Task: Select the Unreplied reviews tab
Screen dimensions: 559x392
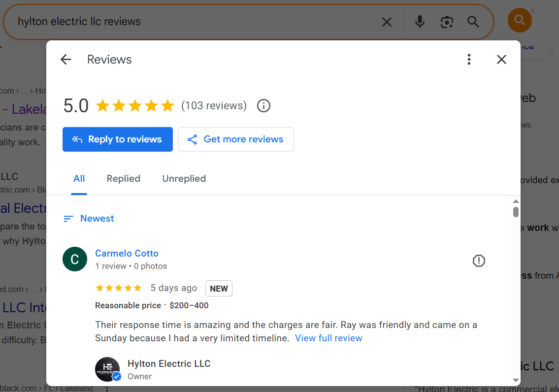Action: pyautogui.click(x=184, y=178)
